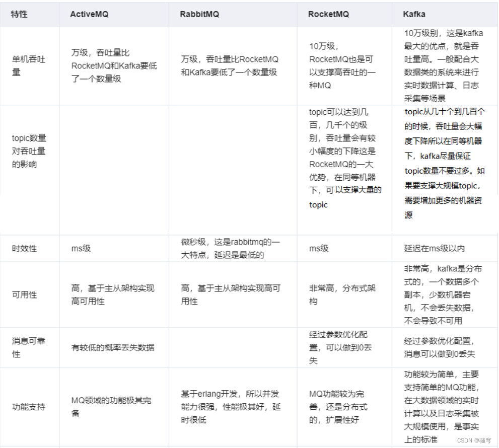The width and height of the screenshot is (499, 448).
Task: Select the 时效性 row label
Action: point(23,248)
